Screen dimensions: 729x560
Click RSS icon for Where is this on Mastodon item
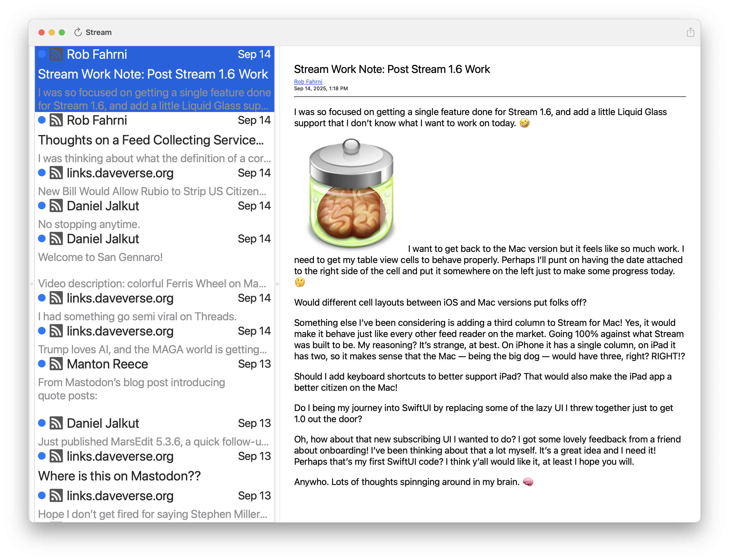click(x=56, y=456)
